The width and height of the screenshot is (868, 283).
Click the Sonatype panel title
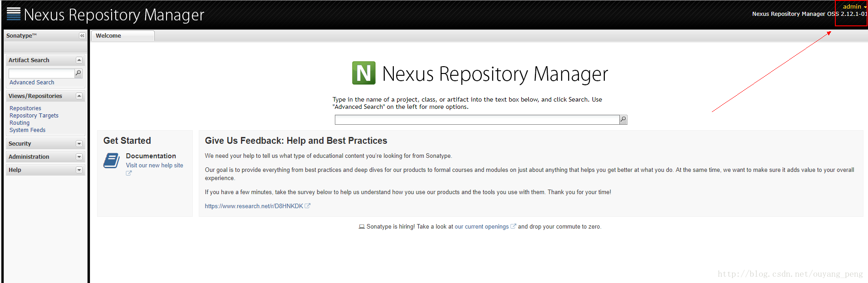click(21, 36)
